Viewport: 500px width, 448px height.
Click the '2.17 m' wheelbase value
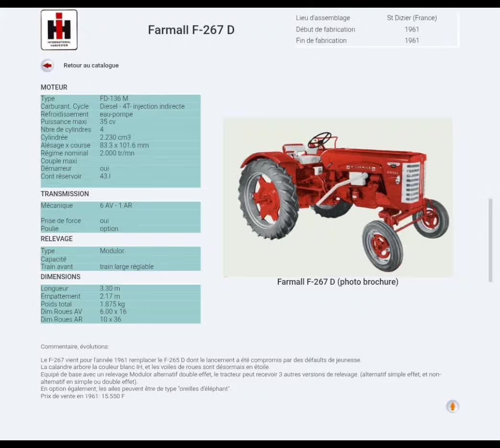[110, 296]
